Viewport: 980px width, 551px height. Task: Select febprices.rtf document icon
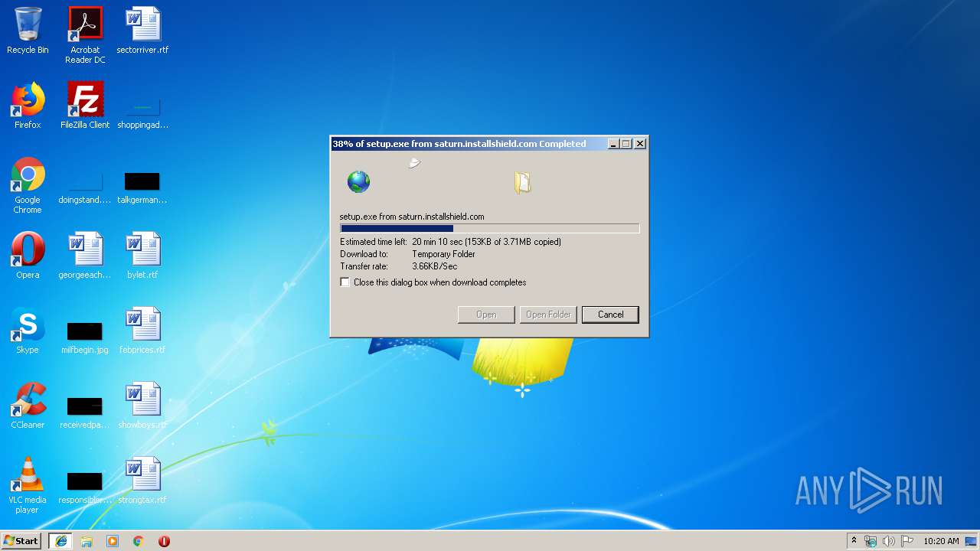[142, 331]
